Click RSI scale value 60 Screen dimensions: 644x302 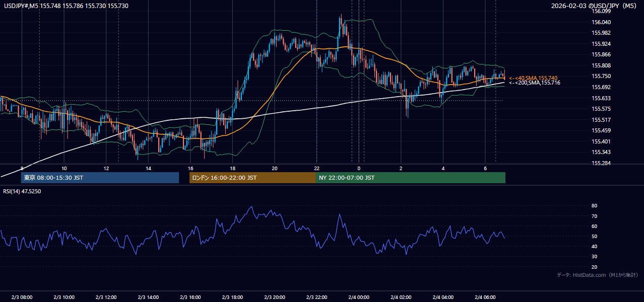click(x=595, y=226)
